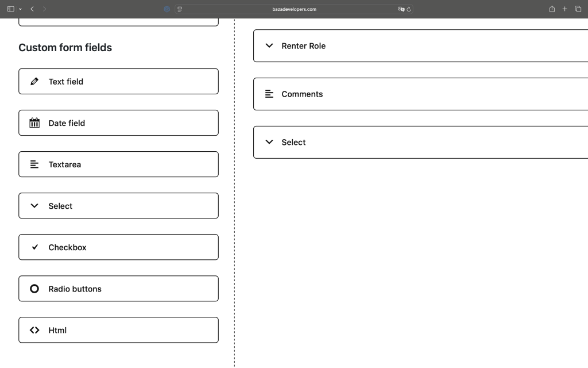Show tab overview icon in Safari
Viewport: 588px width, 368px height.
pos(578,9)
